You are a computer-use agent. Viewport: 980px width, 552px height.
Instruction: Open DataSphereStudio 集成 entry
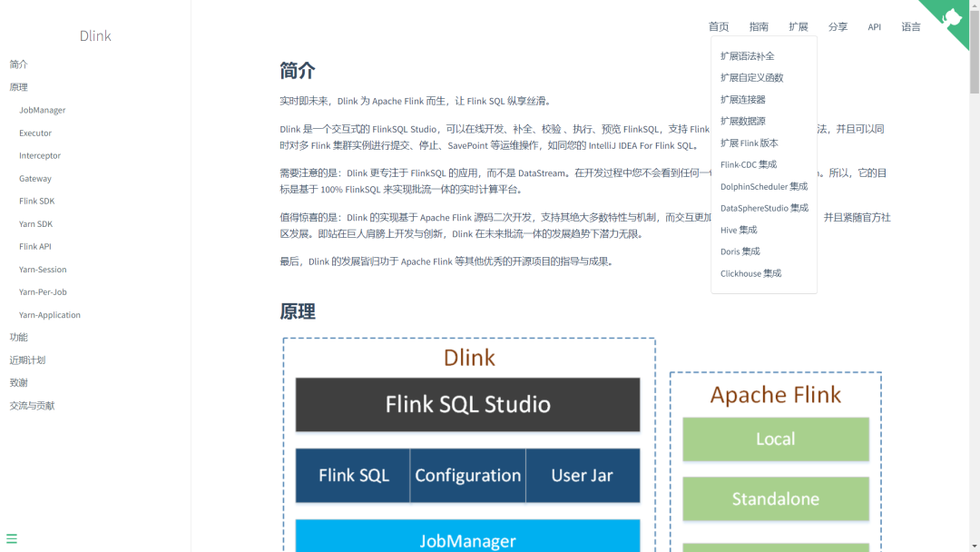coord(764,208)
